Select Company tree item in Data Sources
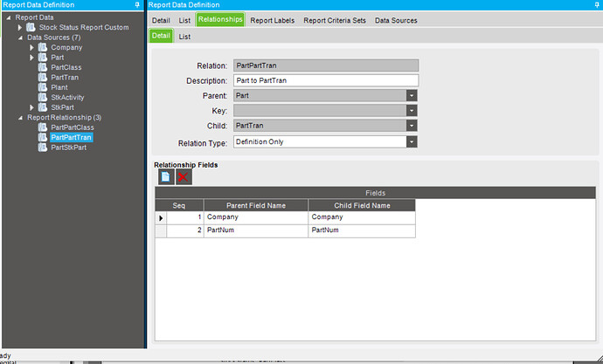 (x=66, y=47)
